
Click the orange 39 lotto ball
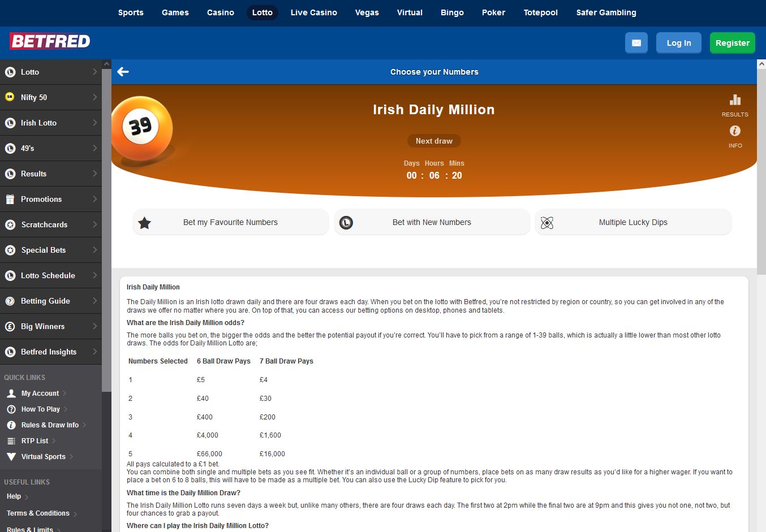(x=142, y=128)
